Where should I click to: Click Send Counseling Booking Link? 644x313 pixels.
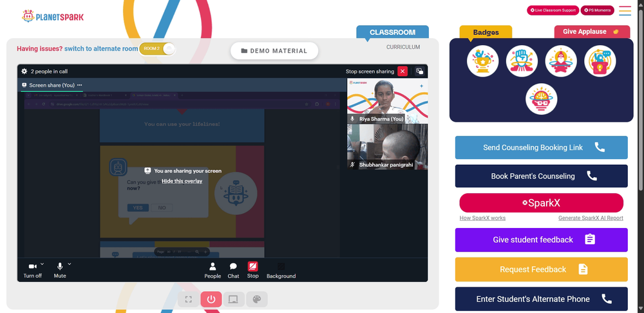[x=542, y=147]
